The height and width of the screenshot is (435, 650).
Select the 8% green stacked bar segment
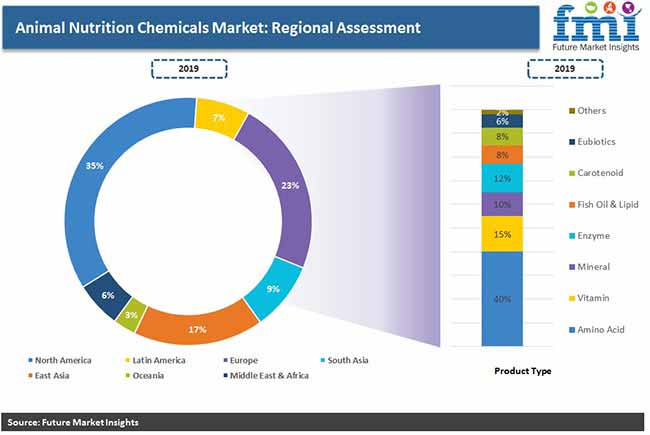point(502,136)
